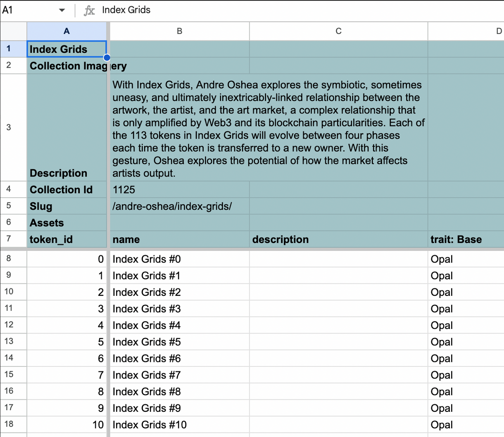
Task: Click the Index Grids #3 cell
Action: click(x=179, y=309)
